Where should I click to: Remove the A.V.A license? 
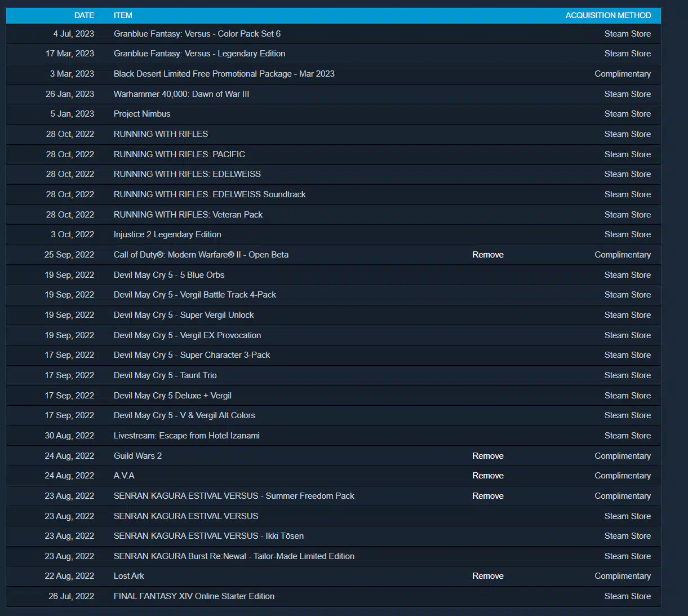[x=488, y=476]
